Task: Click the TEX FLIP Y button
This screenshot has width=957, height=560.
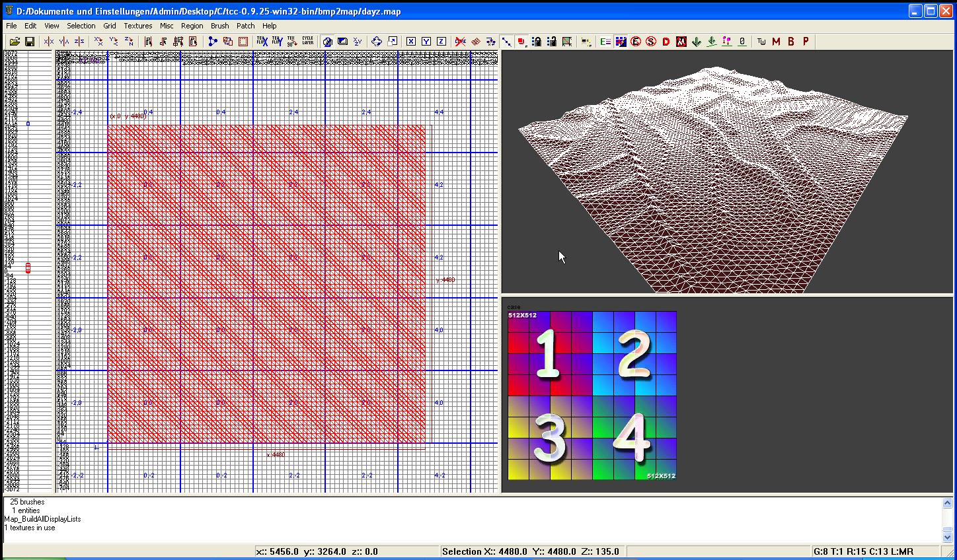Action: 277,42
